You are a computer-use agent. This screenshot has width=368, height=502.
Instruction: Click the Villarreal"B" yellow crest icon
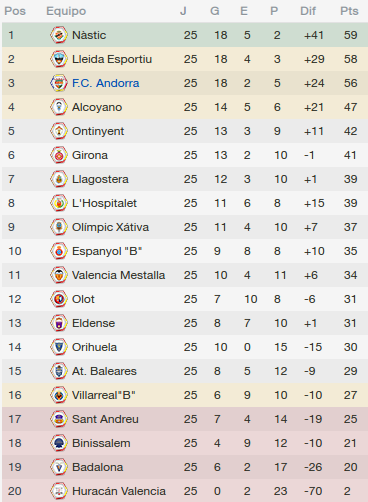tap(59, 395)
